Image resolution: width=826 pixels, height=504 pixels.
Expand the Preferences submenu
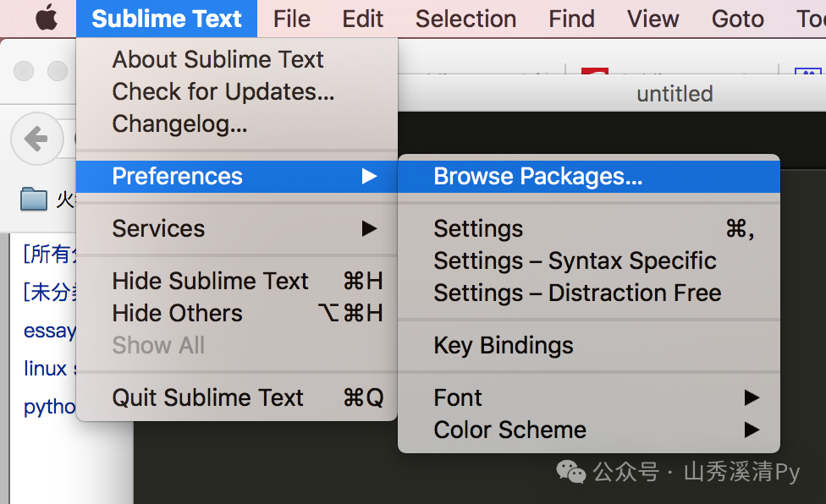tap(236, 176)
